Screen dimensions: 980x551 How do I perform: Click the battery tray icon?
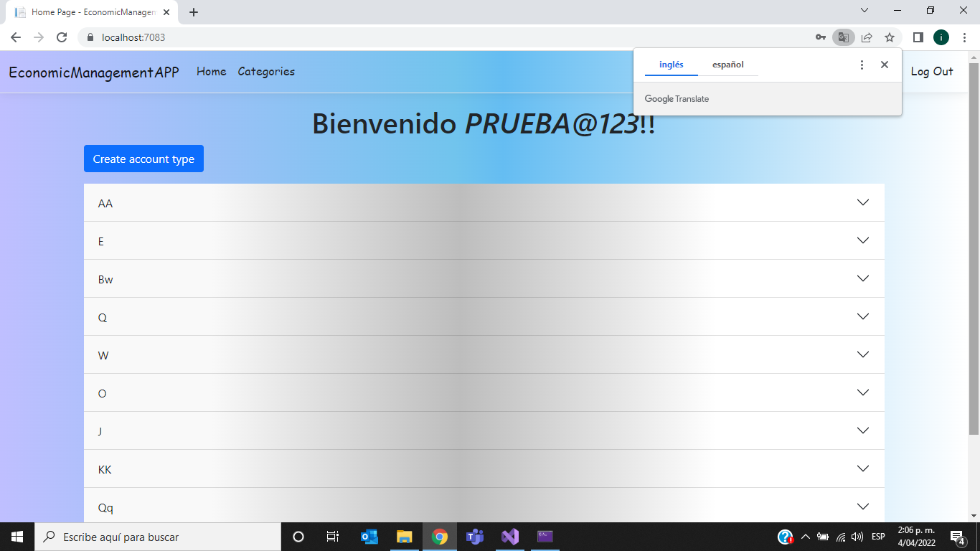pos(823,537)
